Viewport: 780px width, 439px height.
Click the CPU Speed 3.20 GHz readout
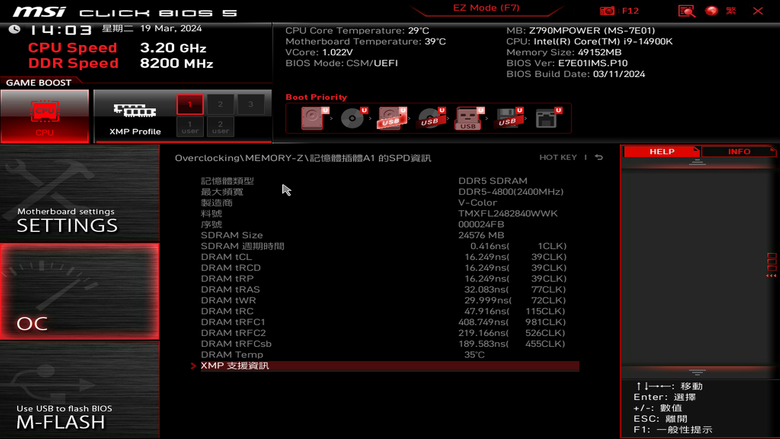tap(117, 48)
